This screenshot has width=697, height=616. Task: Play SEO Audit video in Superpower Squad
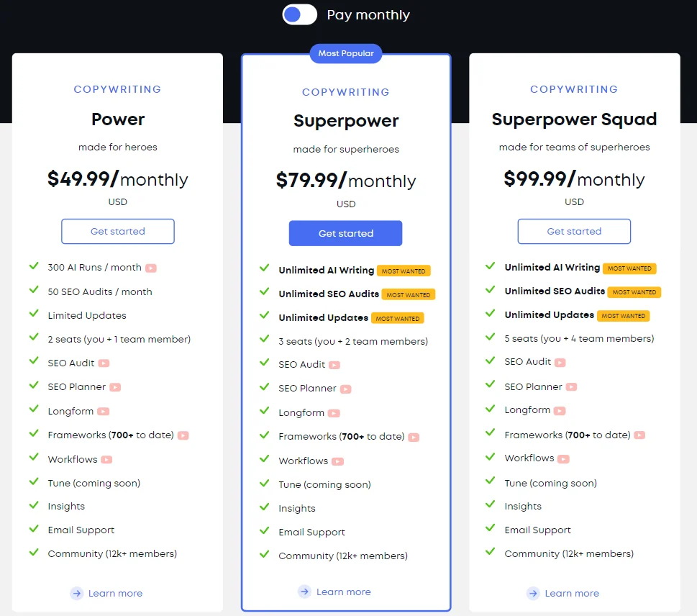coord(560,363)
